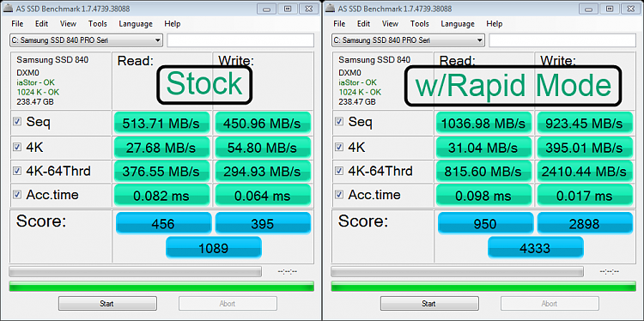Viewport: 644px width, 321px height.
Task: Click the 27.68 MB/s 4K read result
Action: (x=162, y=148)
